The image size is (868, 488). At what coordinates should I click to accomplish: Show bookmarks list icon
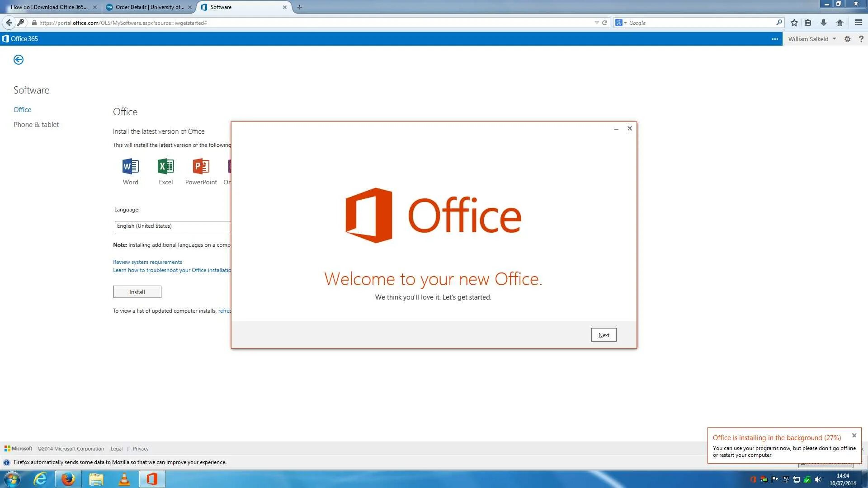(808, 23)
